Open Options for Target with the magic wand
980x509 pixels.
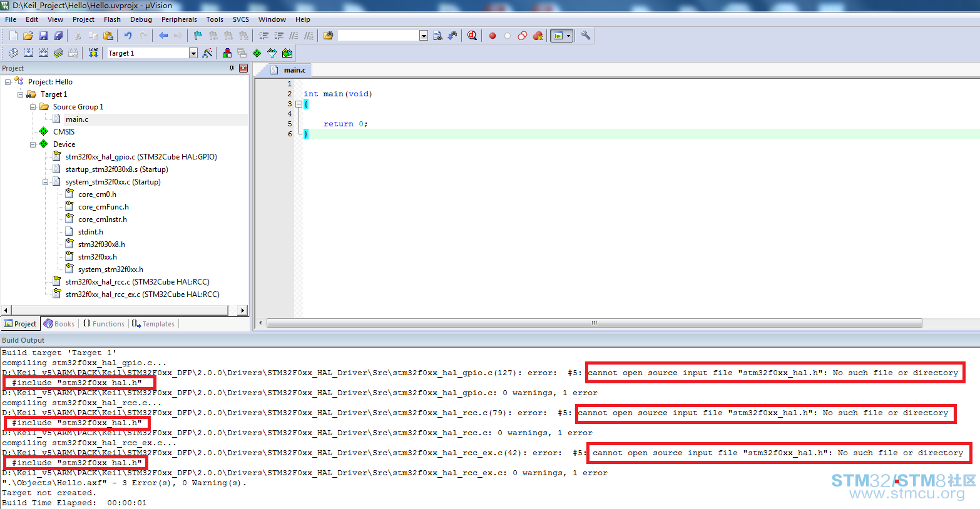point(208,53)
